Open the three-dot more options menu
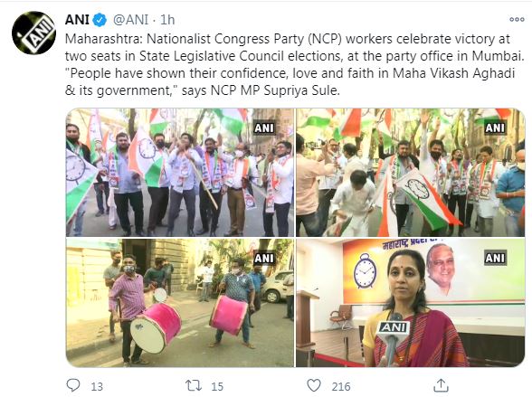The width and height of the screenshot is (532, 397). pos(517,20)
